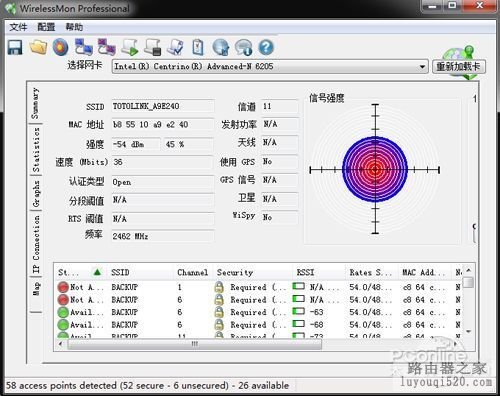Click the SSID field TOTOLINK_A9E240

pyautogui.click(x=163, y=106)
